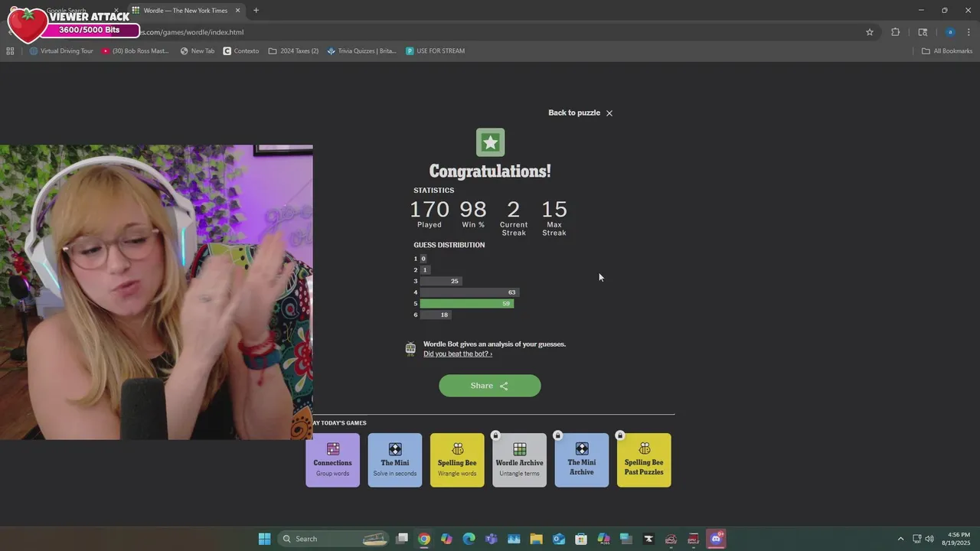Expand the 2024 Taxes bookmark folder

(293, 51)
